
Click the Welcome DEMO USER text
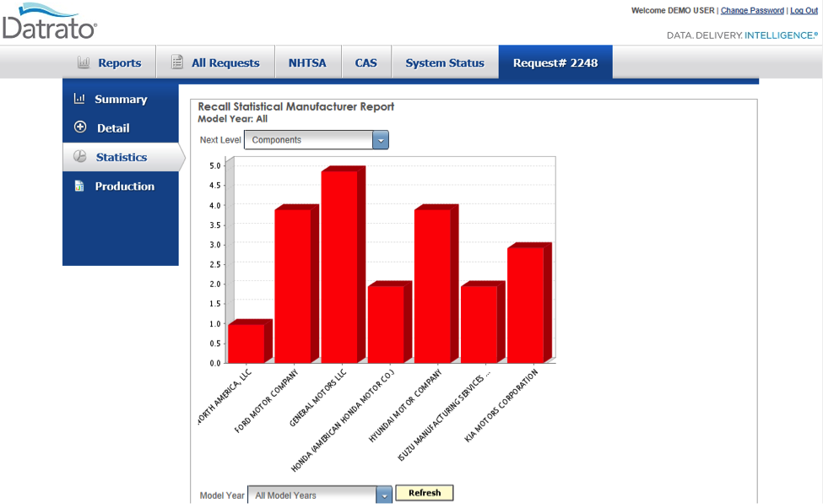point(673,10)
